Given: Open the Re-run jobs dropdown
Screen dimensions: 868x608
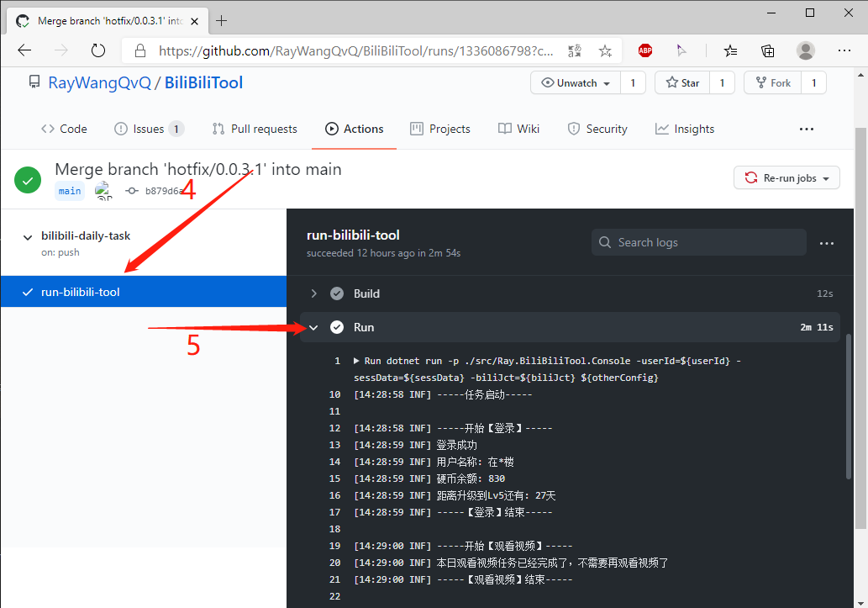Looking at the screenshot, I should point(786,178).
